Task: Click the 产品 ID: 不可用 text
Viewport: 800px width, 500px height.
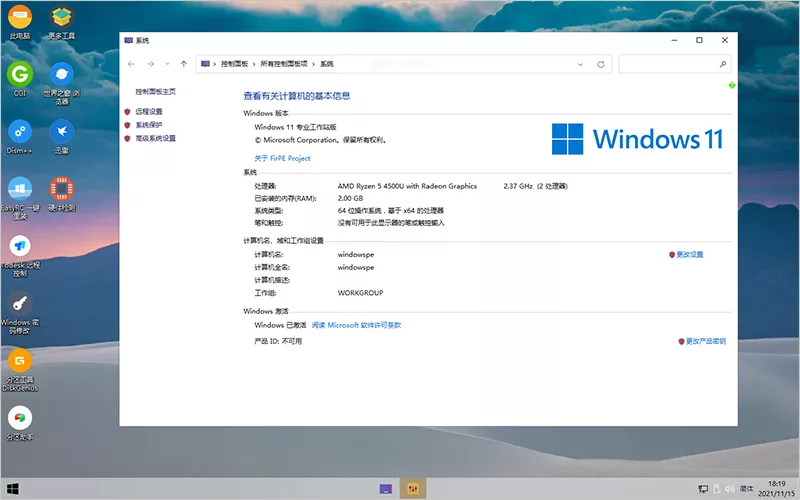Action: 278,341
